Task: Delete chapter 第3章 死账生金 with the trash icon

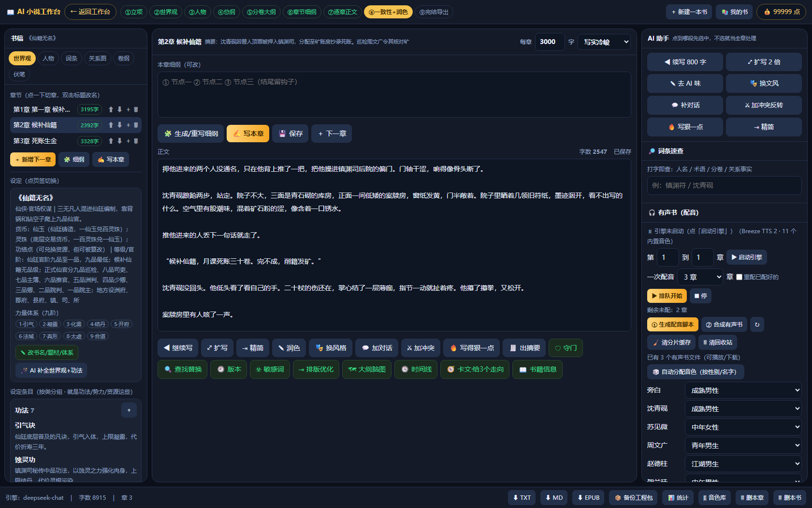Action: [136, 141]
